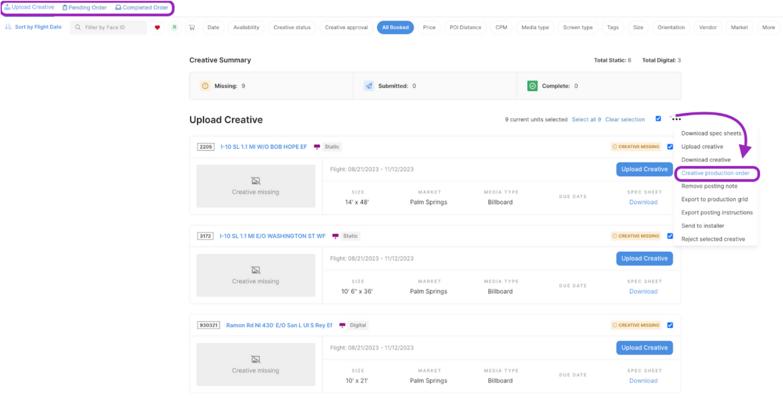Click billboard icon beside BOB HOPE EF title
Viewport: 783px width, 400px height.
click(x=317, y=147)
